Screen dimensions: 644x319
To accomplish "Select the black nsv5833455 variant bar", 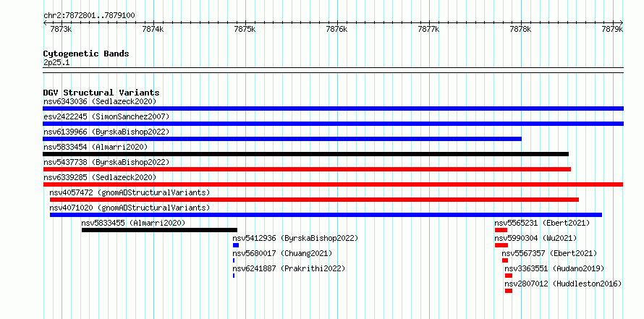I will [x=159, y=230].
